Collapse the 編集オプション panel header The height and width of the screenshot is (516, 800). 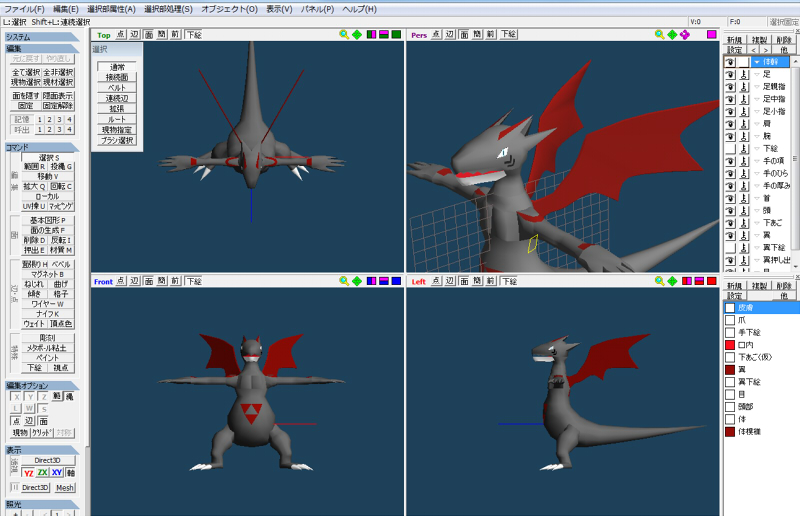click(42, 385)
